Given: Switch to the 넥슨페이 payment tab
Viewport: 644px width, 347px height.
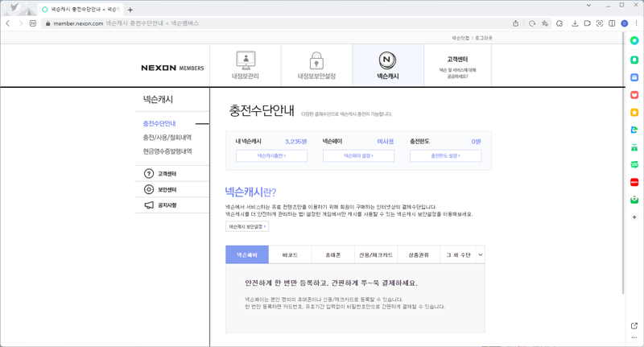Looking at the screenshot, I should pyautogui.click(x=247, y=254).
